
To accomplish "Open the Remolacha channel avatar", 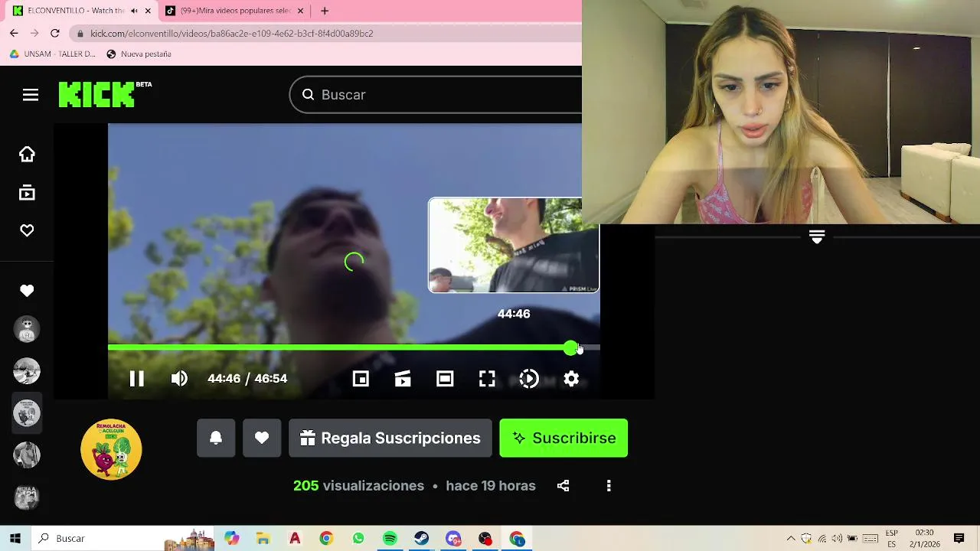I will tap(111, 449).
